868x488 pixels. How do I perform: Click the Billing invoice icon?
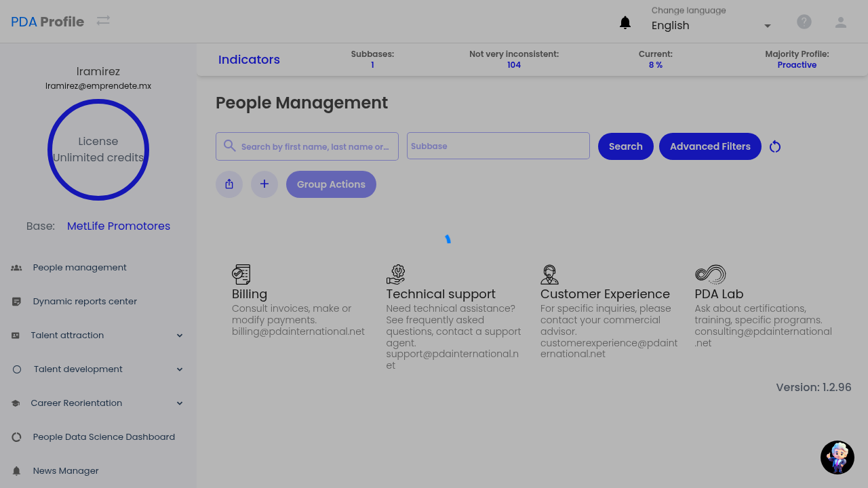coord(241,274)
